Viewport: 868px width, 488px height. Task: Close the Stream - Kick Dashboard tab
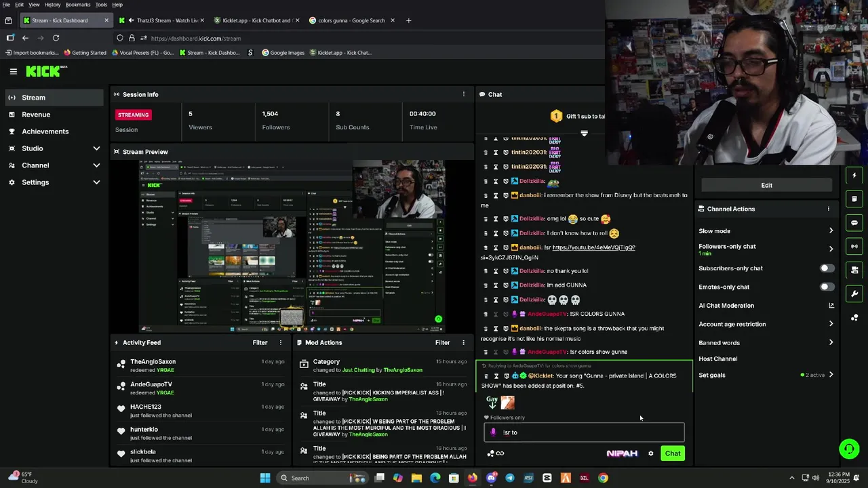[106, 20]
